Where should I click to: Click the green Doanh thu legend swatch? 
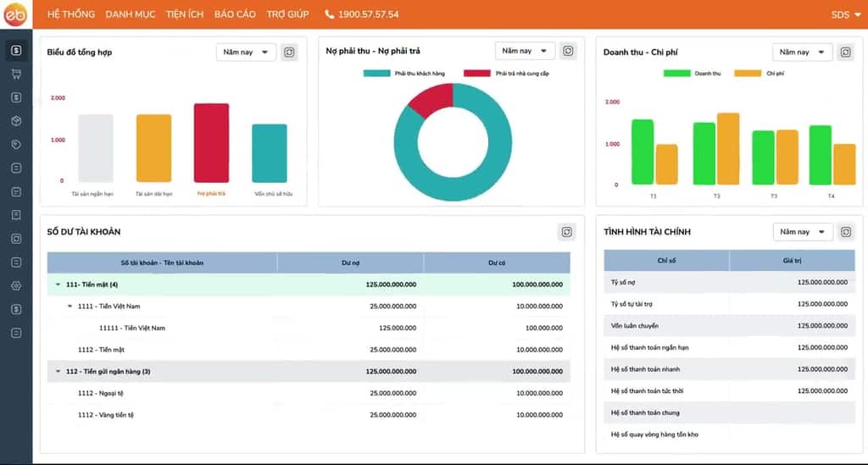point(677,73)
